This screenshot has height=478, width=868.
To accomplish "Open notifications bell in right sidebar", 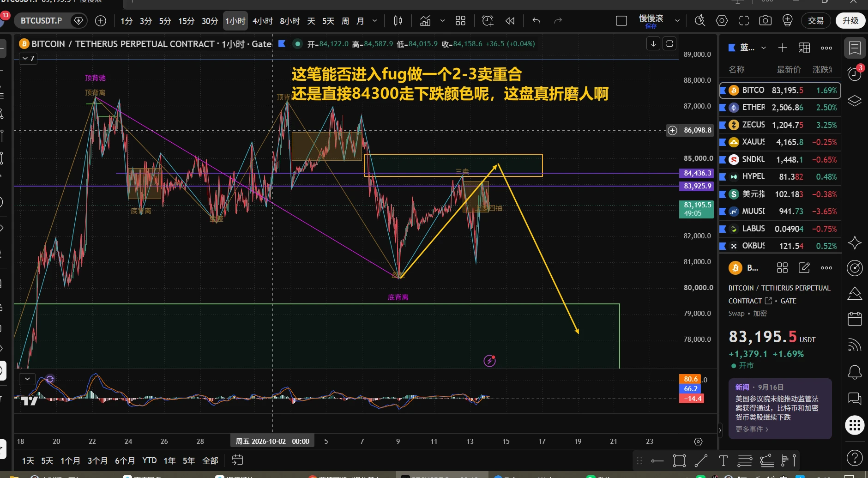I will [855, 372].
